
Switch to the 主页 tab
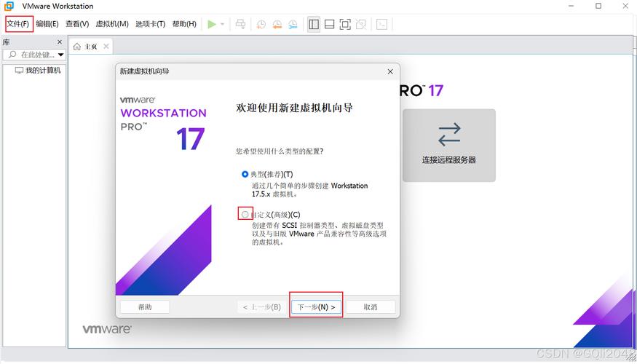click(x=91, y=47)
